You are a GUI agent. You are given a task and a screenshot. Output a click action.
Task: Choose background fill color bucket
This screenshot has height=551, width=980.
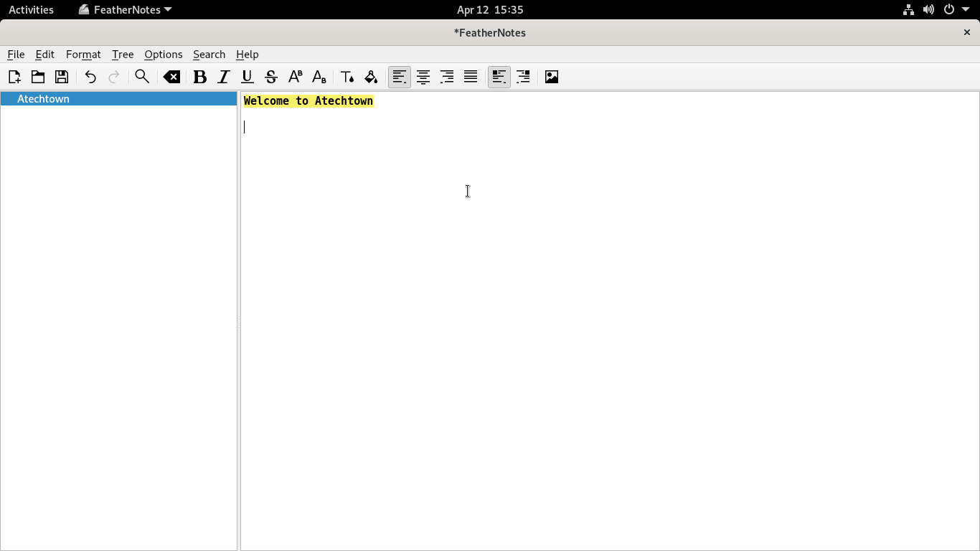[371, 77]
